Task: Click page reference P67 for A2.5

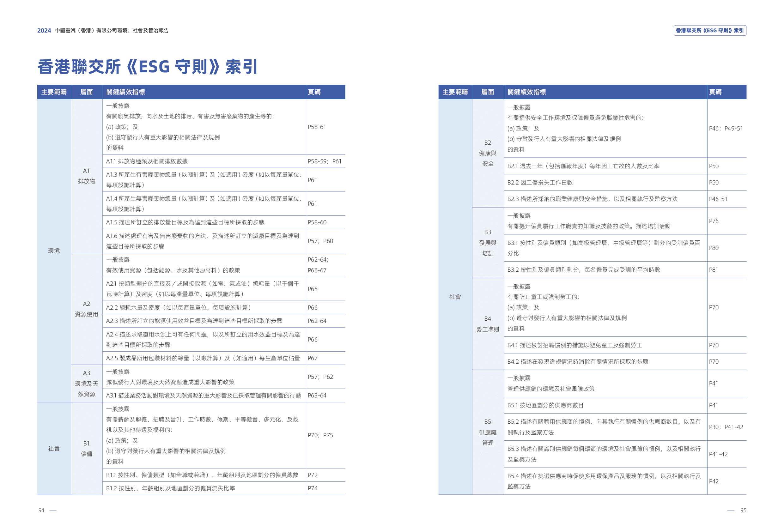Action: [313, 358]
